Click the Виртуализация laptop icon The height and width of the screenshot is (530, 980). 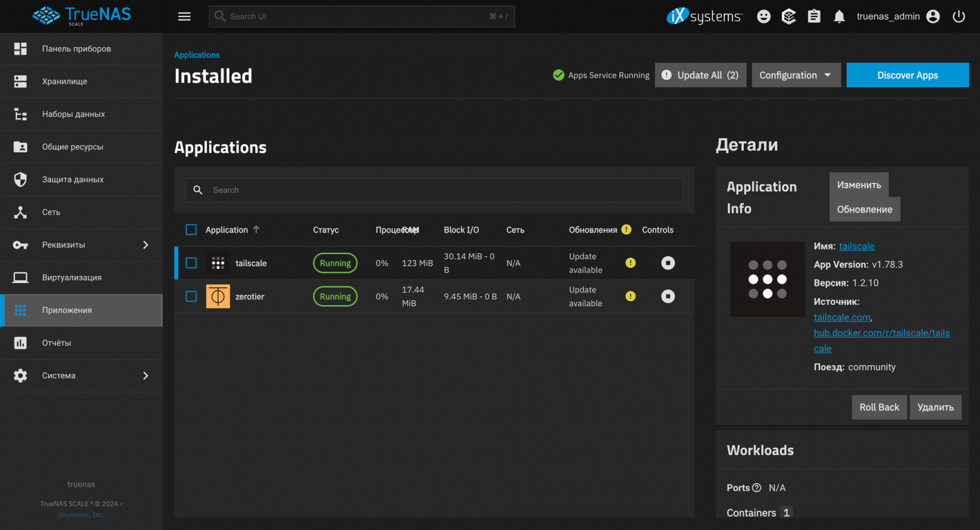(x=20, y=277)
